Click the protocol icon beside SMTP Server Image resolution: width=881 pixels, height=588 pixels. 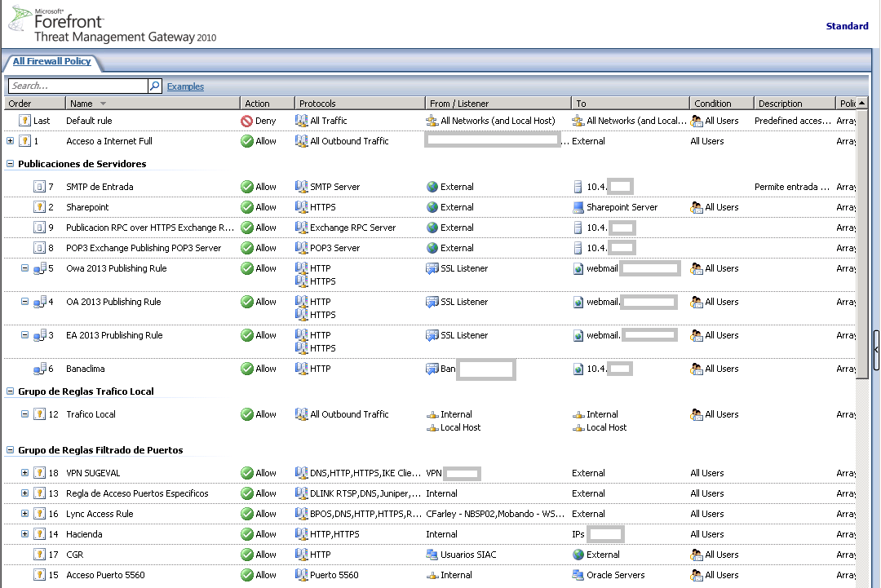tap(302, 187)
